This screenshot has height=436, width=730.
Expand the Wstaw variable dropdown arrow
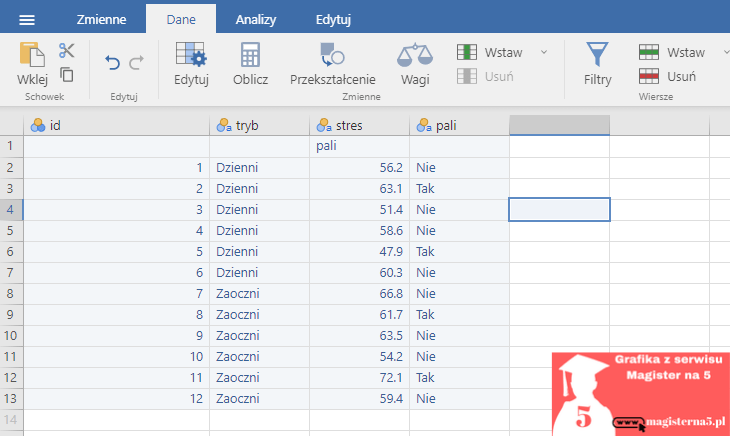[x=544, y=52]
